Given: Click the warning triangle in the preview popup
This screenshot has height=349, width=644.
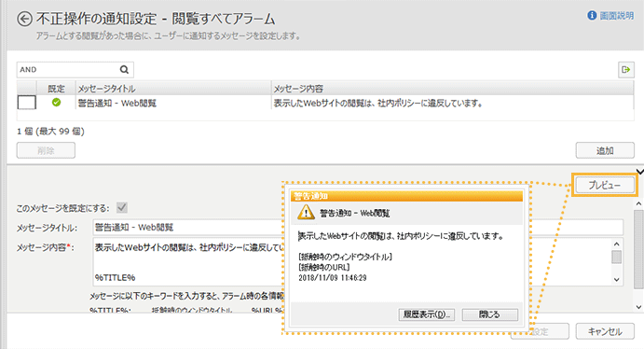Looking at the screenshot, I should (306, 213).
